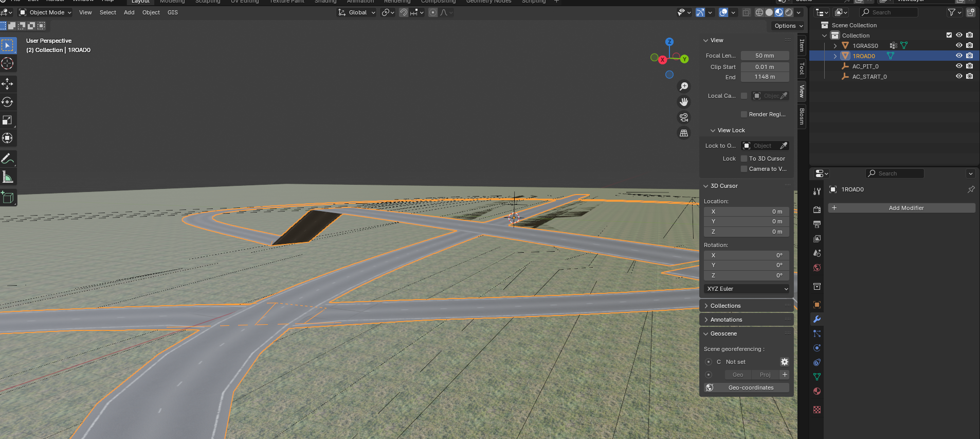Expand the 1GRASS0 tree item
980x439 pixels.
(835, 46)
